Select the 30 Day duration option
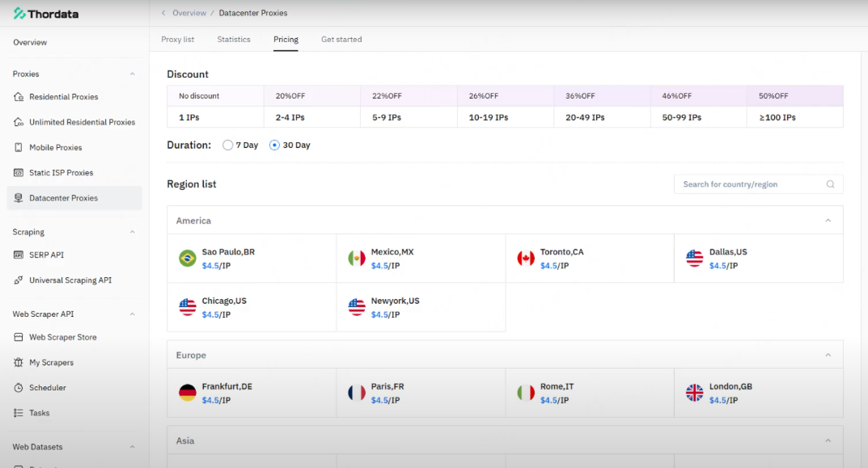The height and width of the screenshot is (468, 868). coord(275,145)
